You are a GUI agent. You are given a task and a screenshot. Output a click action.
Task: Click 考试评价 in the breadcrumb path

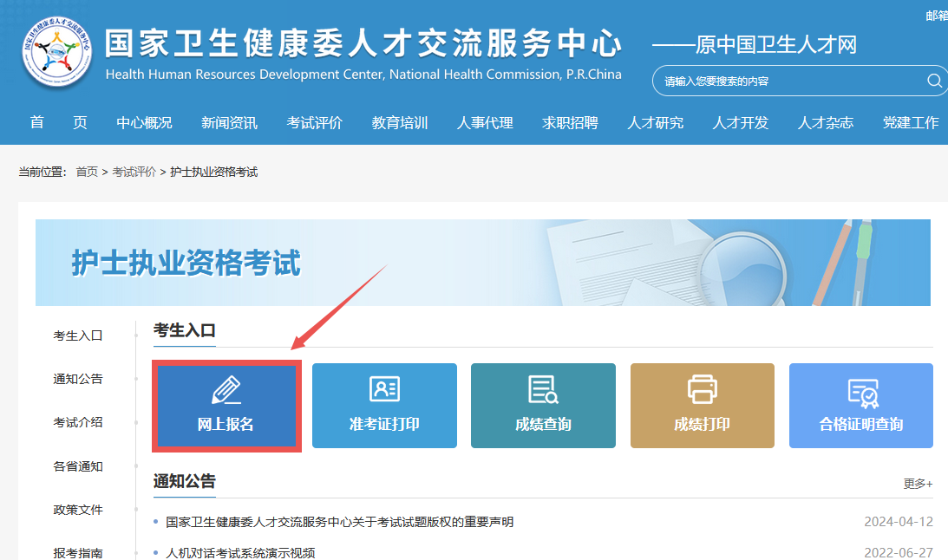pyautogui.click(x=134, y=172)
